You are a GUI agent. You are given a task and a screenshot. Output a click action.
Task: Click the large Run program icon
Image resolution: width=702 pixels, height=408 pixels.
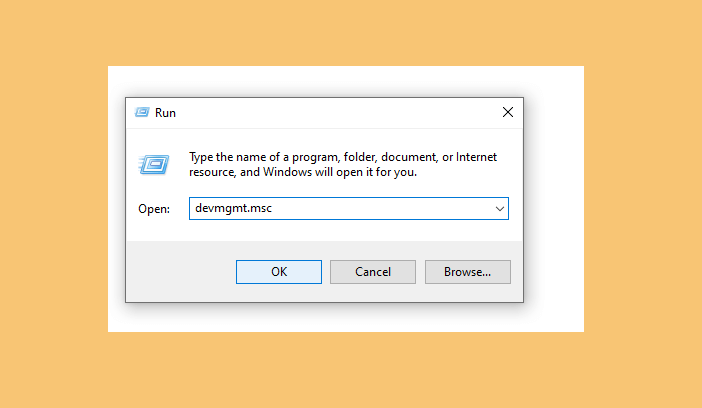154,164
